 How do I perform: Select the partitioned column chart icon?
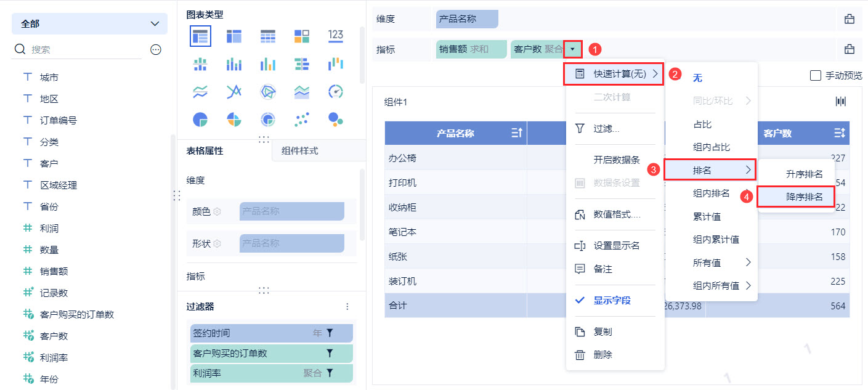200,63
